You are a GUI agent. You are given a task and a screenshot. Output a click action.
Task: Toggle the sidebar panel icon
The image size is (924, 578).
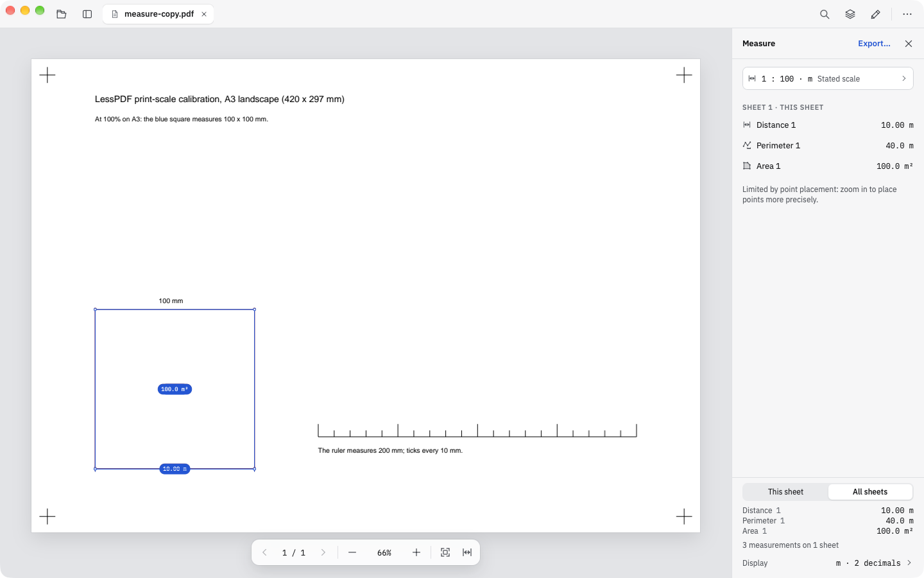pos(87,14)
